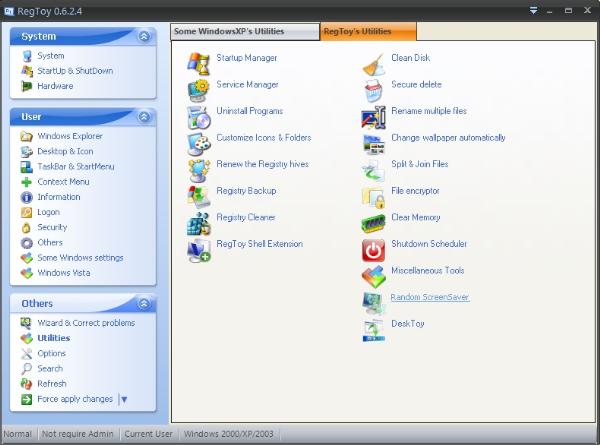Click the Uninstall Programs disc icon

(198, 117)
